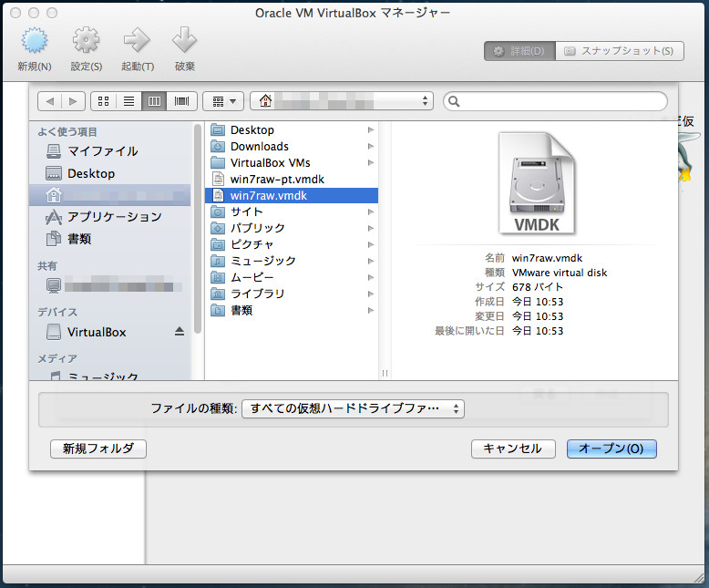Switch to list view mode
709x588 pixels.
point(128,101)
